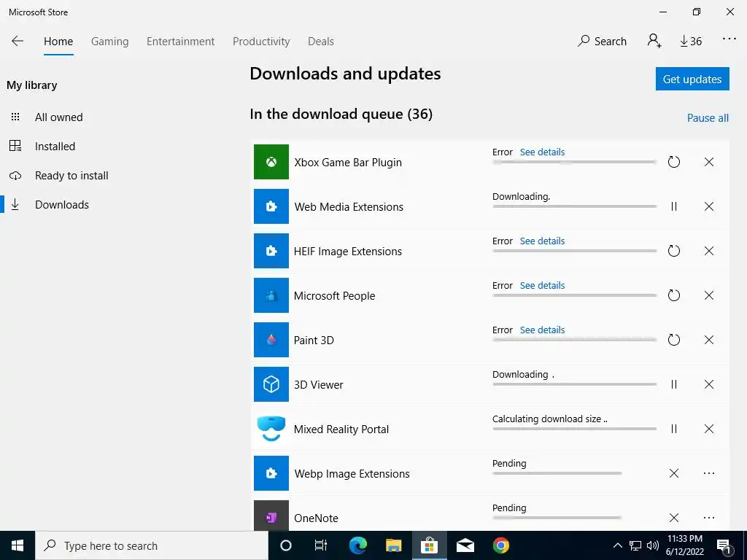Open the notification center icon
The height and width of the screenshot is (560, 747).
724,546
